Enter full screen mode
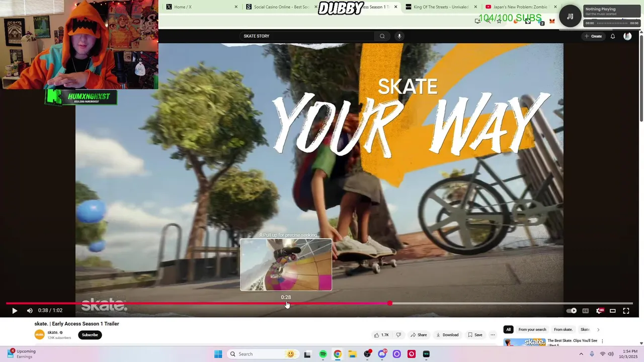This screenshot has height=362, width=644. [x=626, y=311]
